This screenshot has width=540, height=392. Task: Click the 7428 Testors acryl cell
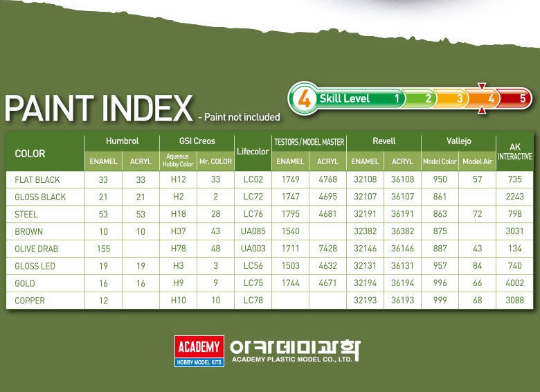[327, 249]
